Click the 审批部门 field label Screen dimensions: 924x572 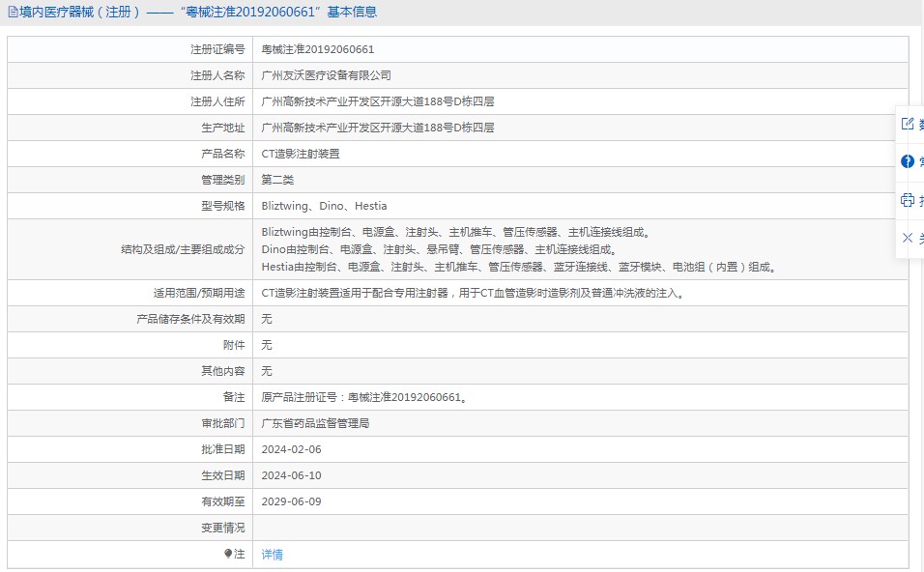coord(222,423)
